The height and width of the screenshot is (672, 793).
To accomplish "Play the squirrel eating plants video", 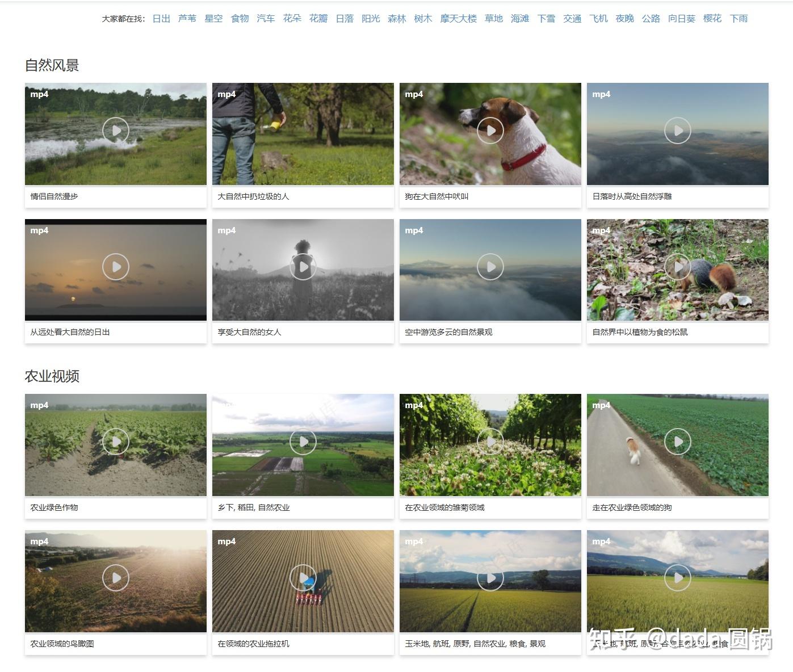I will click(678, 267).
